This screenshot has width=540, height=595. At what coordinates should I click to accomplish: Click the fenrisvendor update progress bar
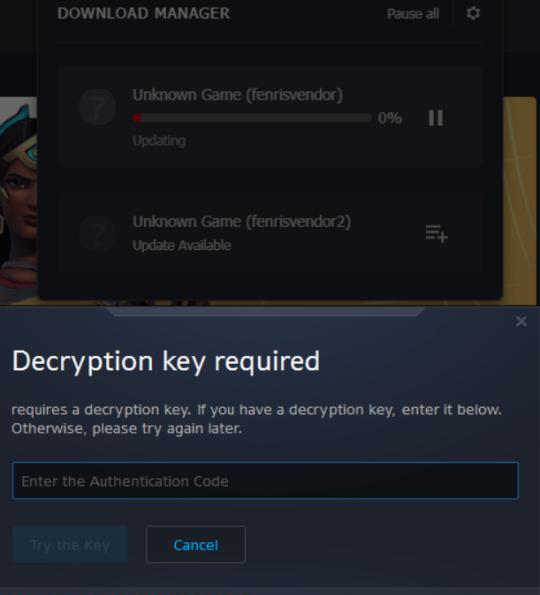[252, 118]
